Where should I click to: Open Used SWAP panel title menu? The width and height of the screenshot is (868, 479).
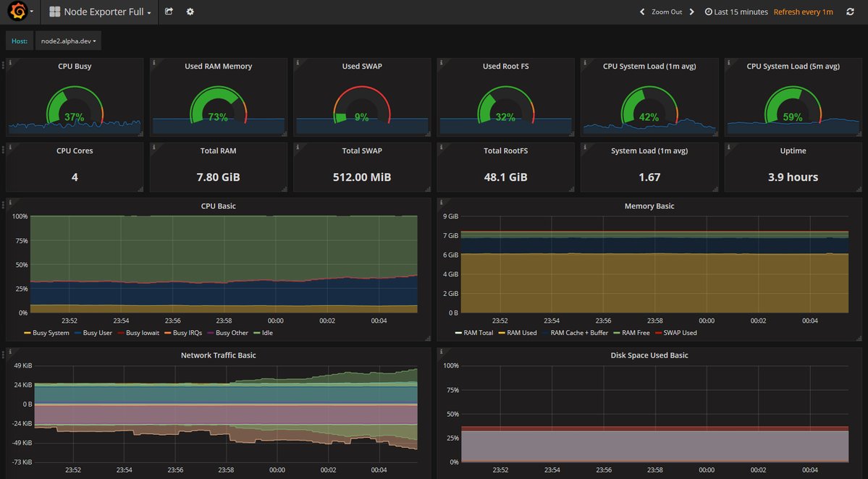tap(362, 67)
